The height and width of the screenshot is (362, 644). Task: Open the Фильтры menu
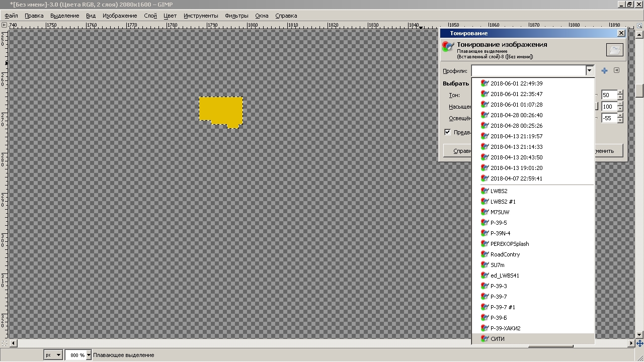click(236, 16)
